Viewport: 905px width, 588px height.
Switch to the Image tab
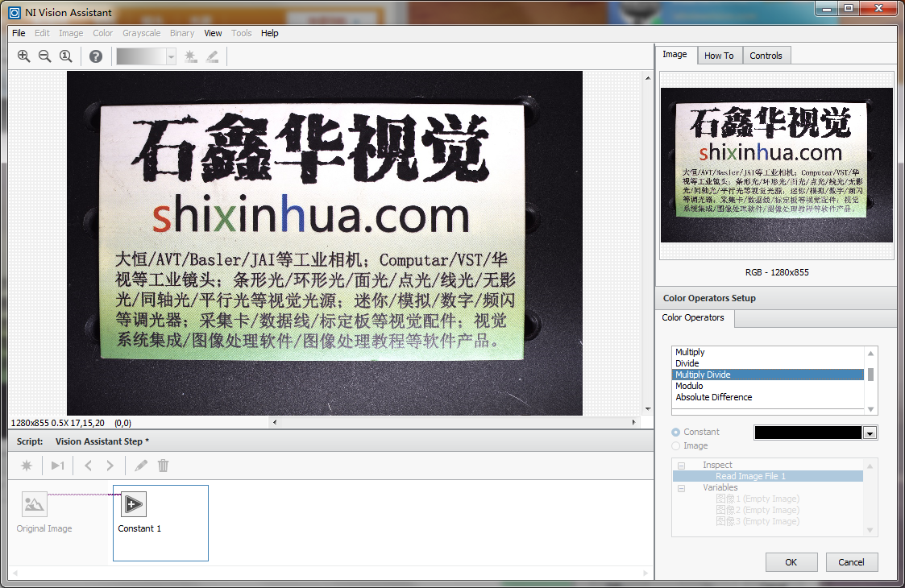click(x=675, y=54)
